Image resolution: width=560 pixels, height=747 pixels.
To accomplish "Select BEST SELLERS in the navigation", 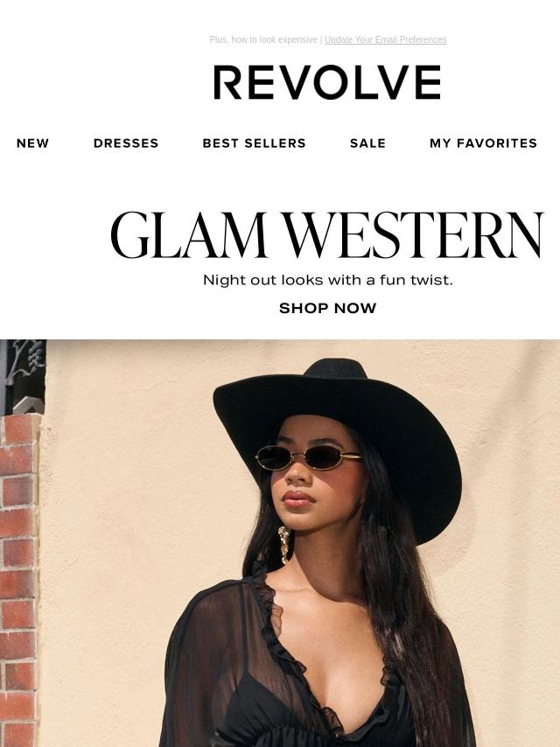I will [254, 143].
